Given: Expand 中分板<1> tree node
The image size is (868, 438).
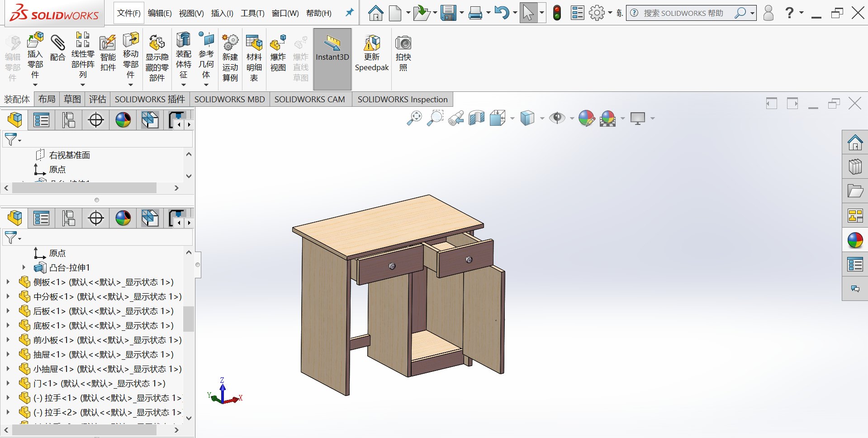Looking at the screenshot, I should click(x=8, y=296).
